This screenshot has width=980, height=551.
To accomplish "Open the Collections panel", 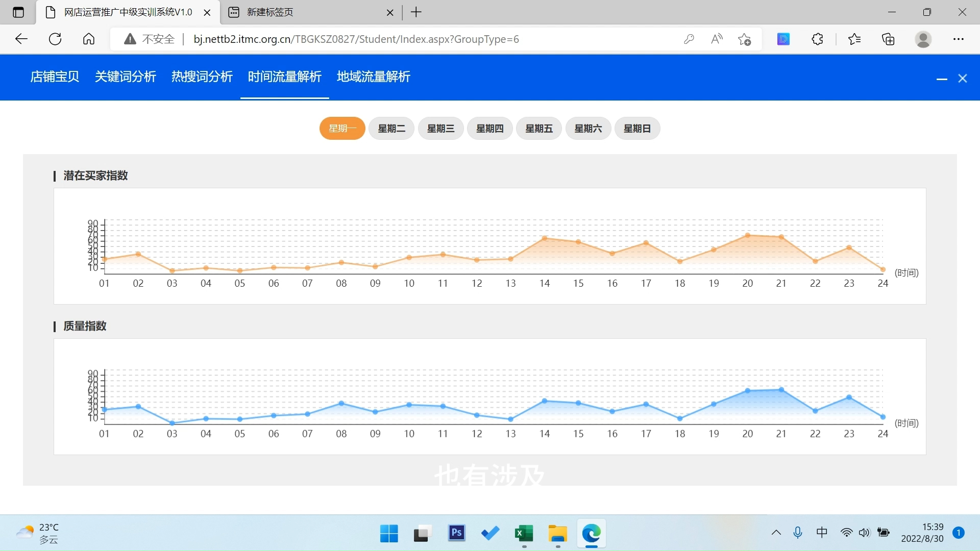I will (x=888, y=39).
